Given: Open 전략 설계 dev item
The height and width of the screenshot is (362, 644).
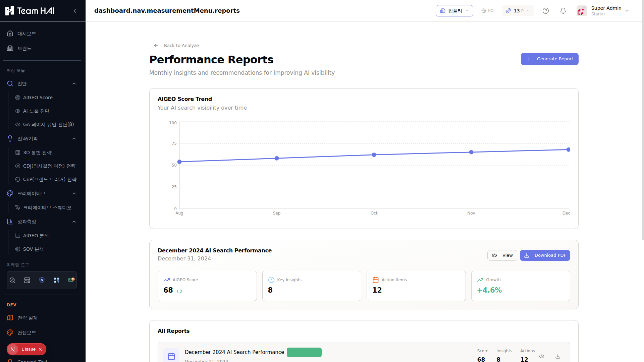Looking at the screenshot, I should point(42,318).
